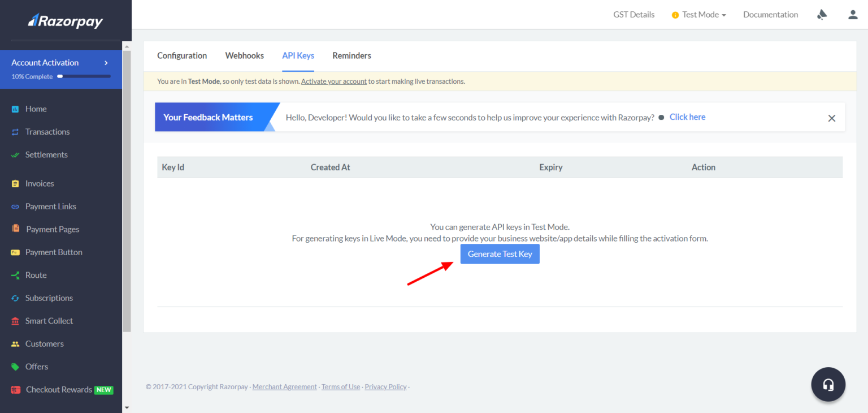The width and height of the screenshot is (868, 413).
Task: Switch to the Reminders tab
Action: tap(351, 55)
